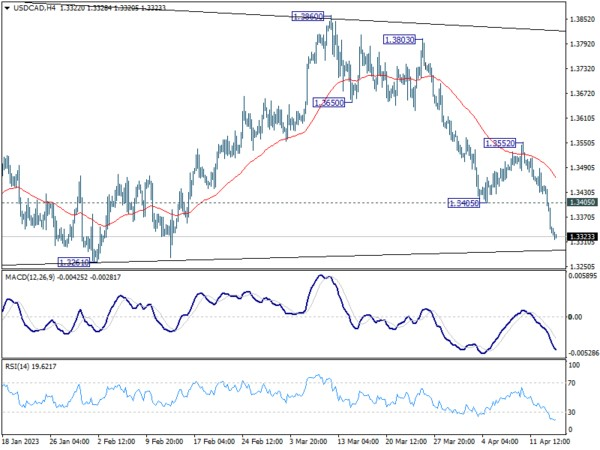Select the 1.36500 price label box
600x450 pixels.
[329, 103]
